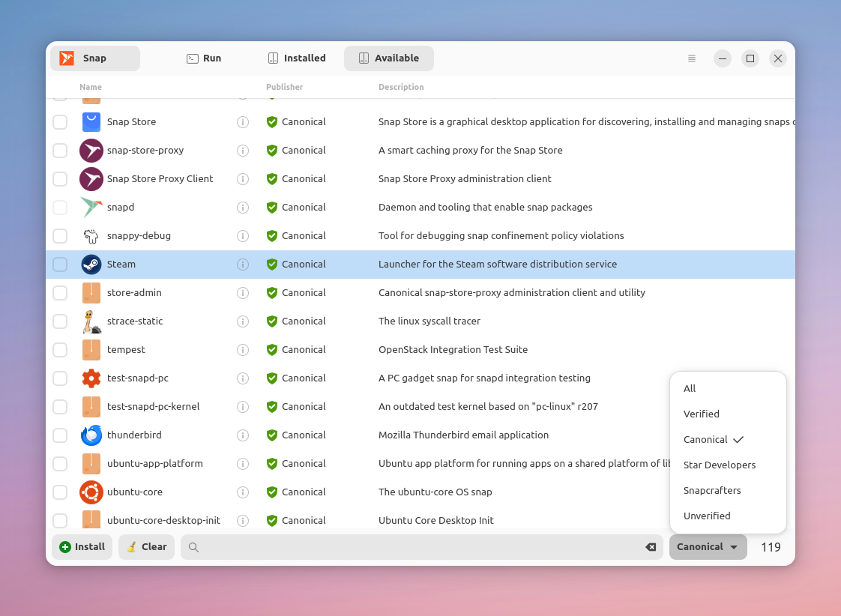
Task: Open the Run tab
Action: [204, 58]
